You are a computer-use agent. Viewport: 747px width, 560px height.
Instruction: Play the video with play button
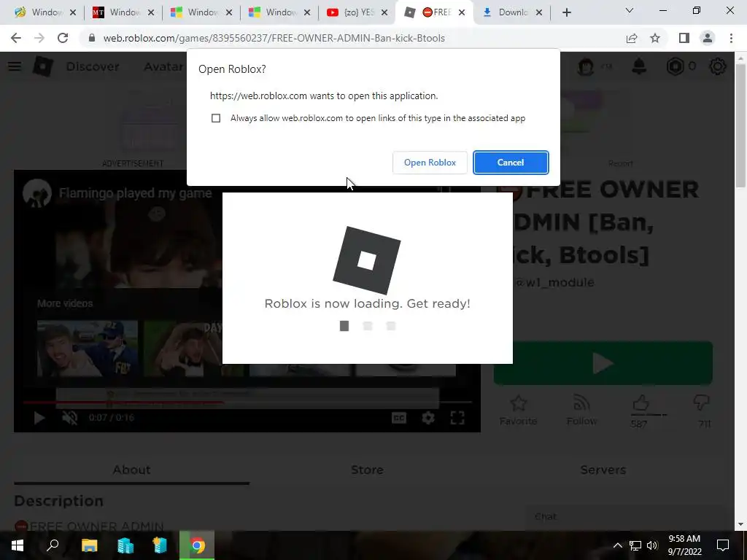[39, 418]
